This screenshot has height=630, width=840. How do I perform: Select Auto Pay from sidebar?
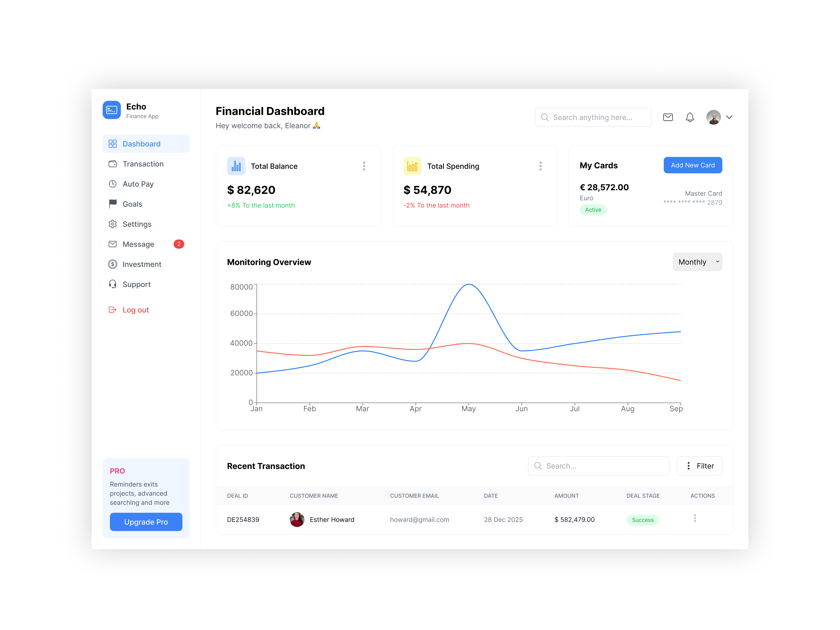pos(138,184)
